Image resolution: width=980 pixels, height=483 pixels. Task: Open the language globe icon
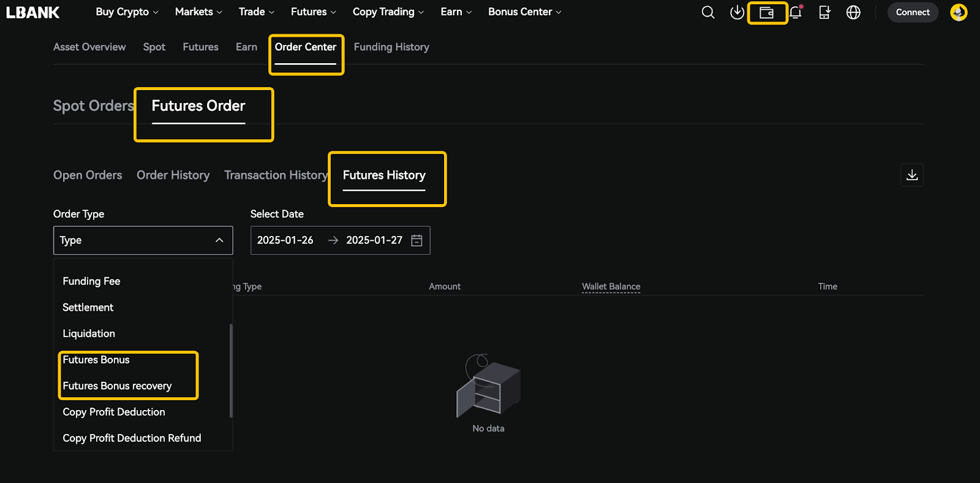click(x=853, y=12)
